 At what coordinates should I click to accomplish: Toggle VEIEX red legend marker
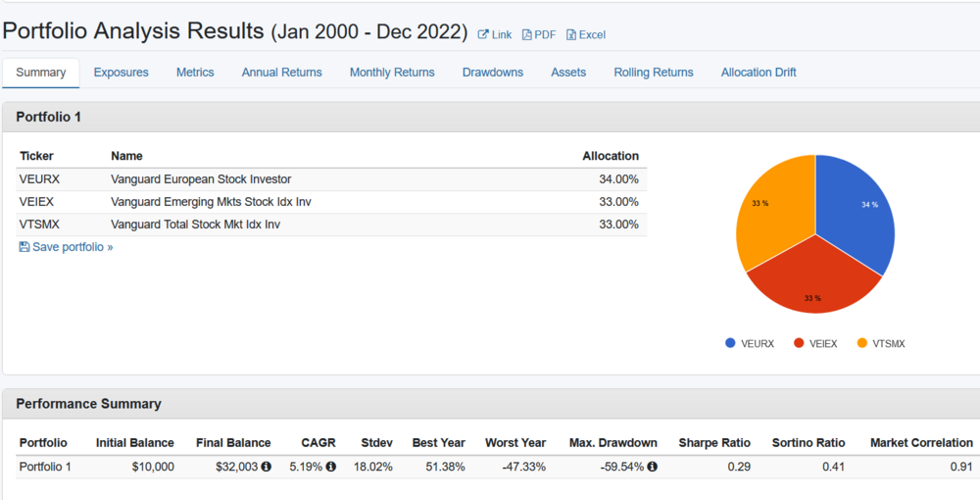pyautogui.click(x=799, y=343)
